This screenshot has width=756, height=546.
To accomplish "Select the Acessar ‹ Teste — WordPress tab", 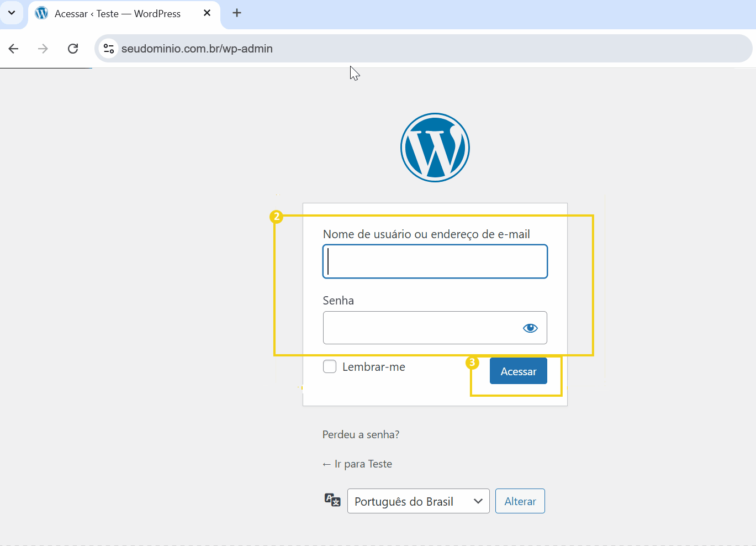I will (x=124, y=14).
